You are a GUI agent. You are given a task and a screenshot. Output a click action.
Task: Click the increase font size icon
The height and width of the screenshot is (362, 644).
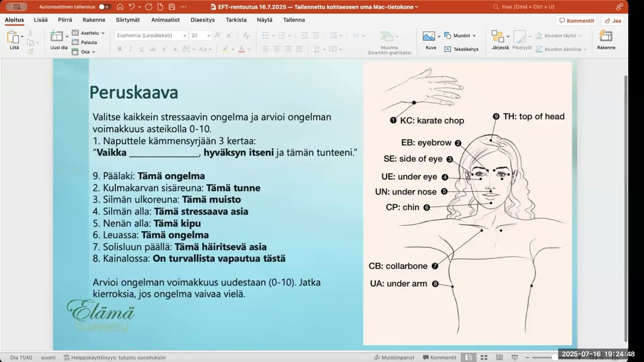(x=218, y=35)
